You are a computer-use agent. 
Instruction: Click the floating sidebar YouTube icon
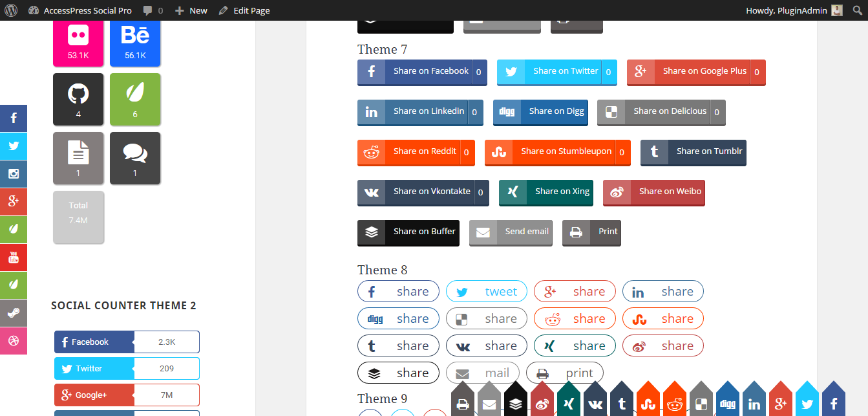point(14,257)
